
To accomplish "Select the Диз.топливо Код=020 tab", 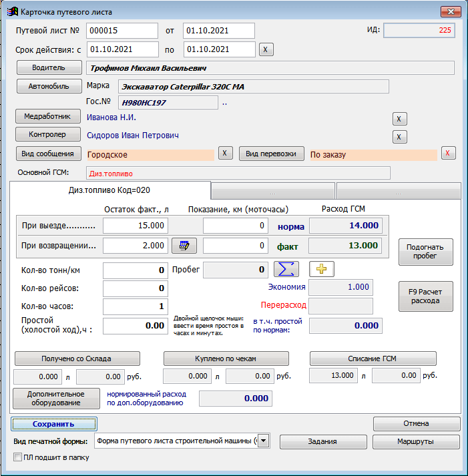I will [109, 190].
